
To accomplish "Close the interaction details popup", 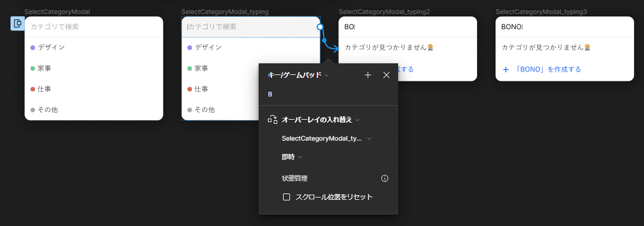I will coord(386,75).
